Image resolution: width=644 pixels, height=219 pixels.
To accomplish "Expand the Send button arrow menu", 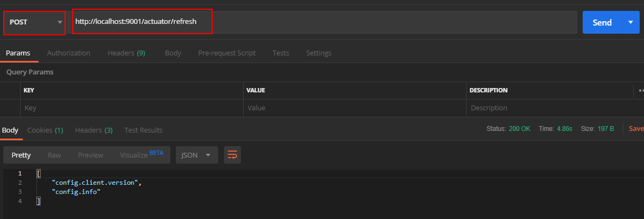I will tap(630, 22).
